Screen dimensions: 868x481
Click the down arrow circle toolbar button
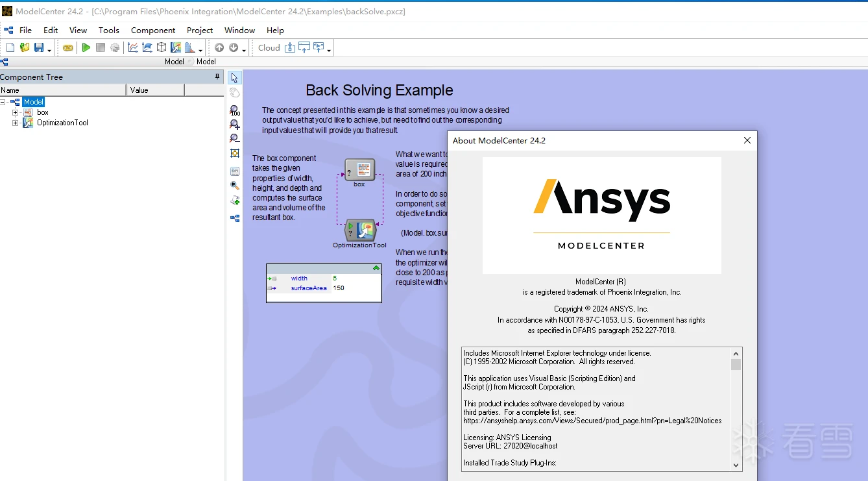tap(234, 47)
